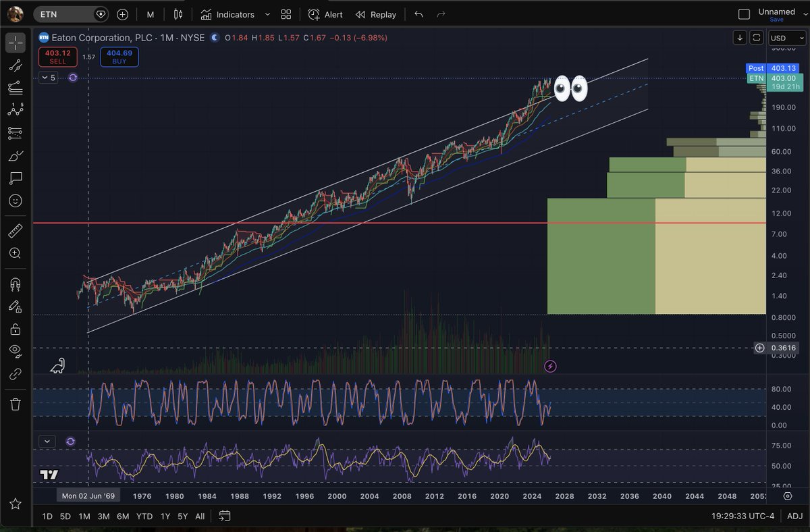Screen dimensions: 810x532
Task: Select the trend line drawing tool
Action: click(x=16, y=65)
